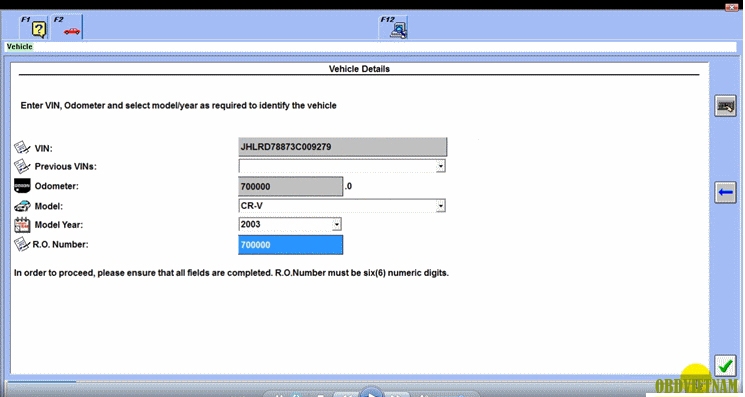The width and height of the screenshot is (745, 397).
Task: Click the Model: label text
Action: [48, 207]
